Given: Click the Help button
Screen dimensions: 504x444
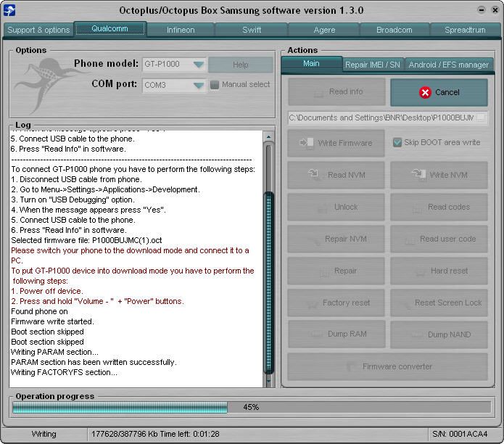Looking at the screenshot, I should [x=241, y=65].
